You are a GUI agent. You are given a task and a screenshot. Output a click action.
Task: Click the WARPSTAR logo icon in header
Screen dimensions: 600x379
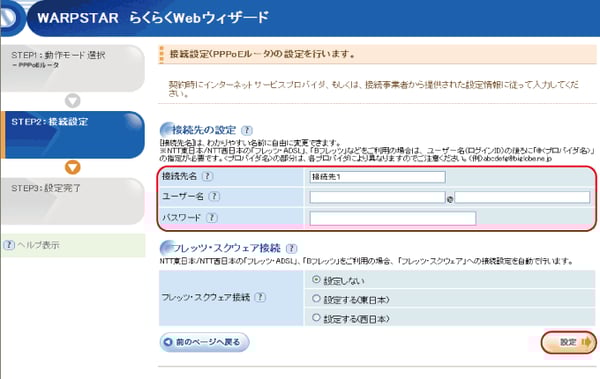pyautogui.click(x=10, y=18)
